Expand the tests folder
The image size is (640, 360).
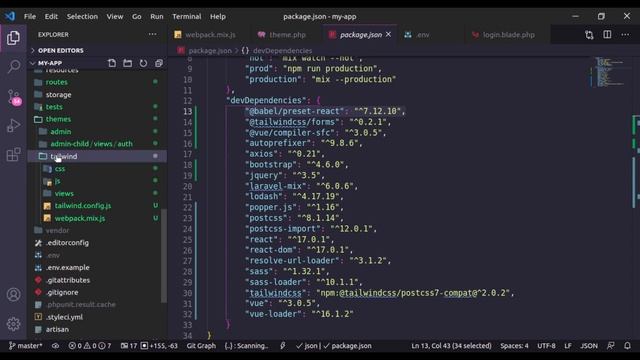coord(97,107)
